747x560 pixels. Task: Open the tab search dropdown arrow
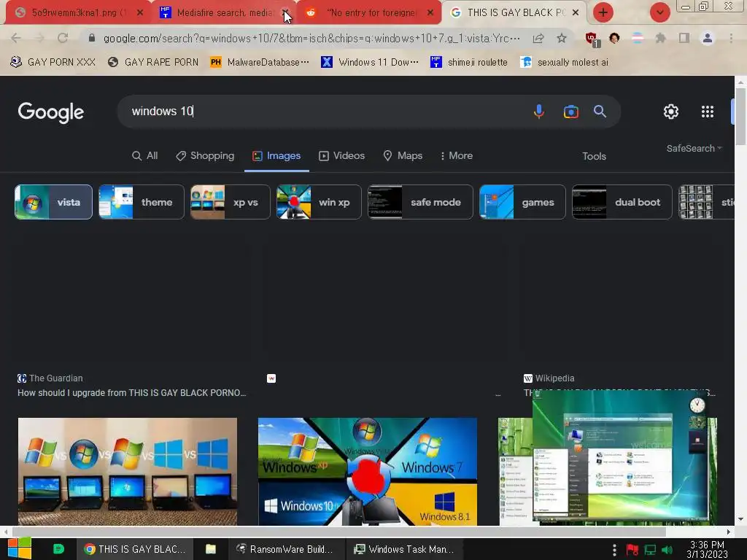tap(659, 12)
